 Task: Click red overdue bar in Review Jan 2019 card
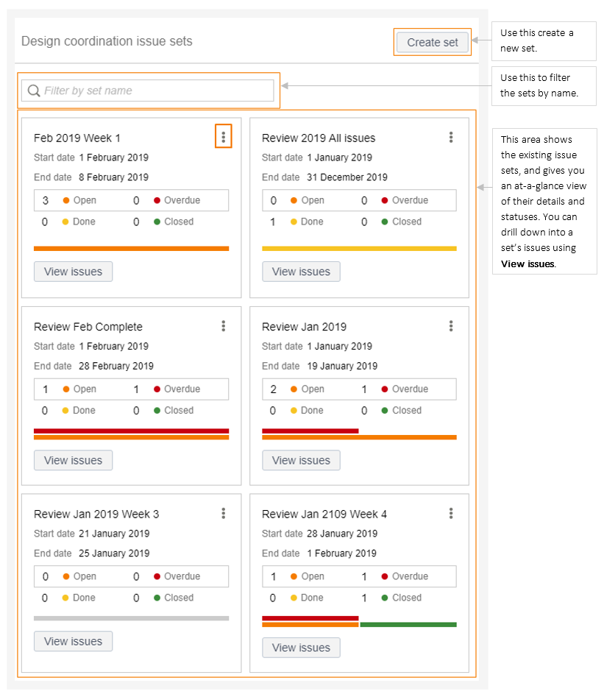310,431
